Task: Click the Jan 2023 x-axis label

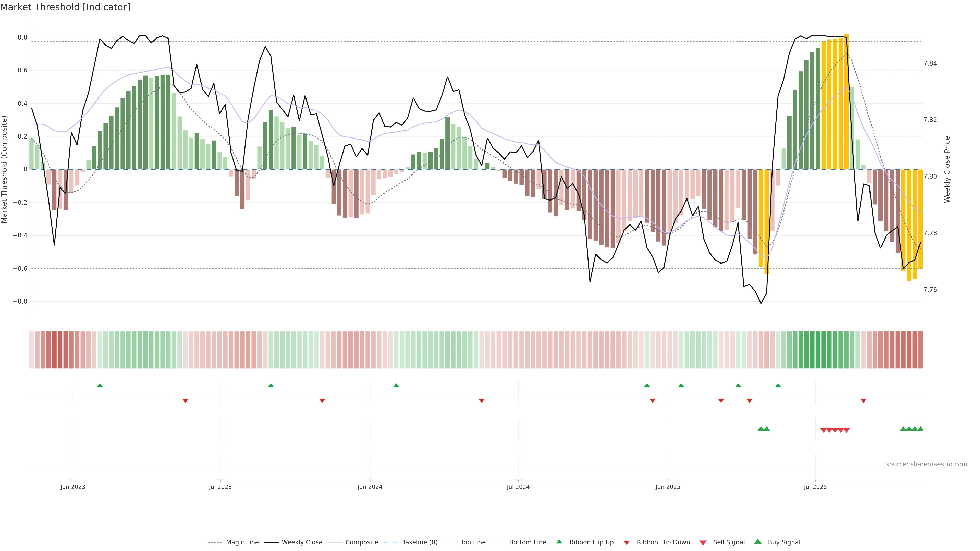Action: point(73,487)
